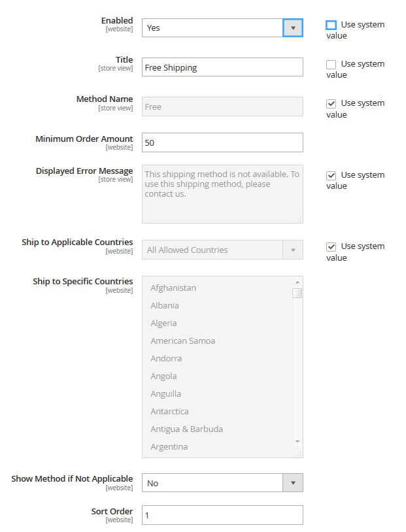Click the country list scroll-up arrow
The height and width of the screenshot is (532, 406).
(x=297, y=282)
